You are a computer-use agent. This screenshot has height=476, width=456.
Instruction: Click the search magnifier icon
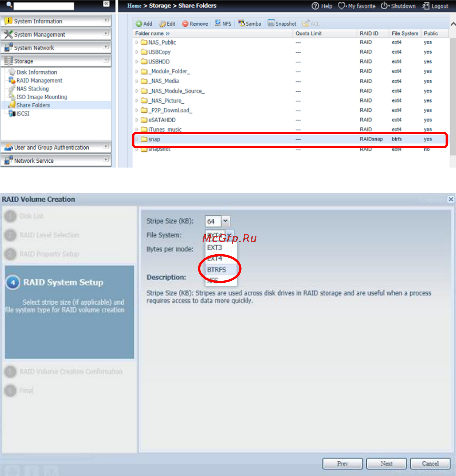coord(9,5)
